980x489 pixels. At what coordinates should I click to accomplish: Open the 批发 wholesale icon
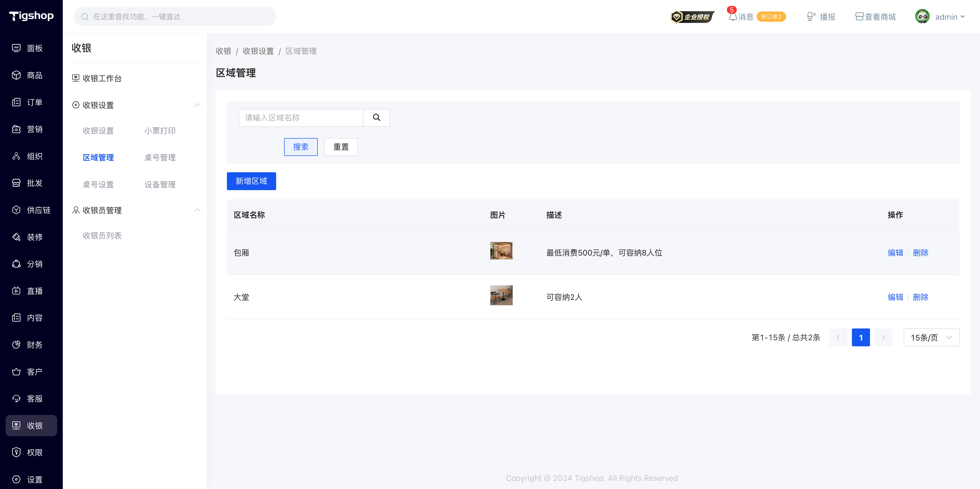(x=16, y=183)
